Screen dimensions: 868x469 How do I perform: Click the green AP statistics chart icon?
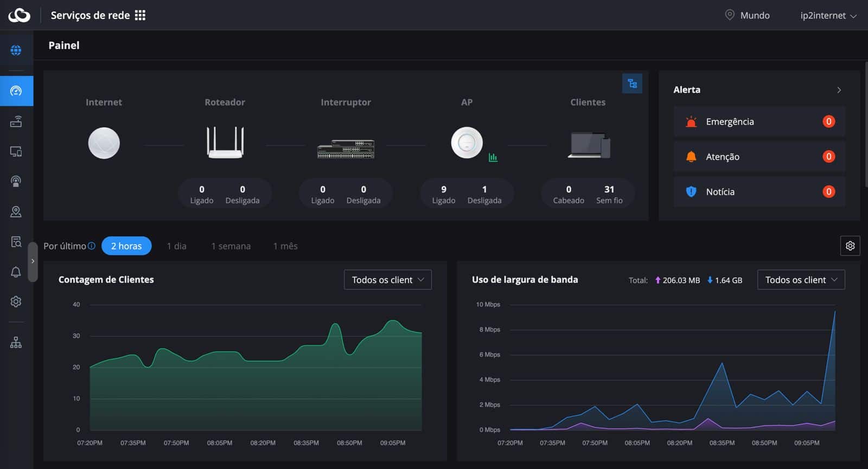pyautogui.click(x=493, y=157)
